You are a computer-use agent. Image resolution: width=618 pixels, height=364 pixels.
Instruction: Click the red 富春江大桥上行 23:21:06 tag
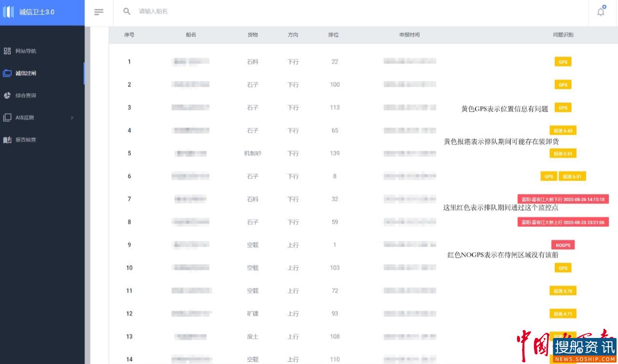point(563,222)
